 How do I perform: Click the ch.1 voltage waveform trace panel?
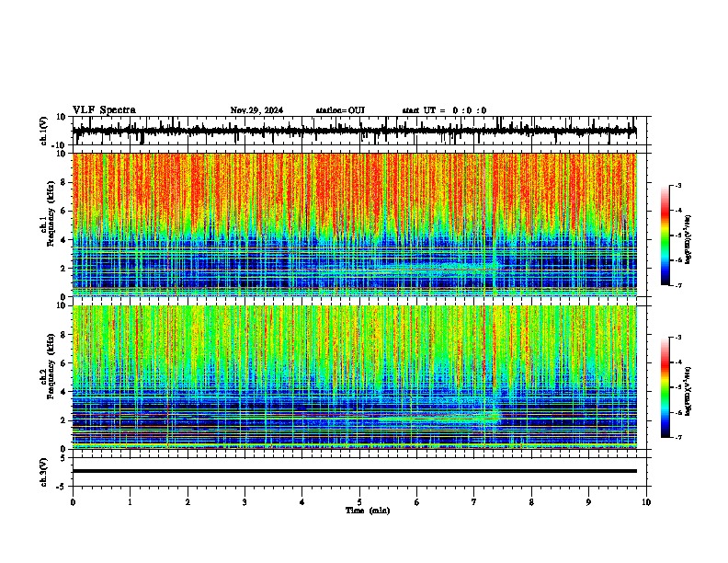358,131
